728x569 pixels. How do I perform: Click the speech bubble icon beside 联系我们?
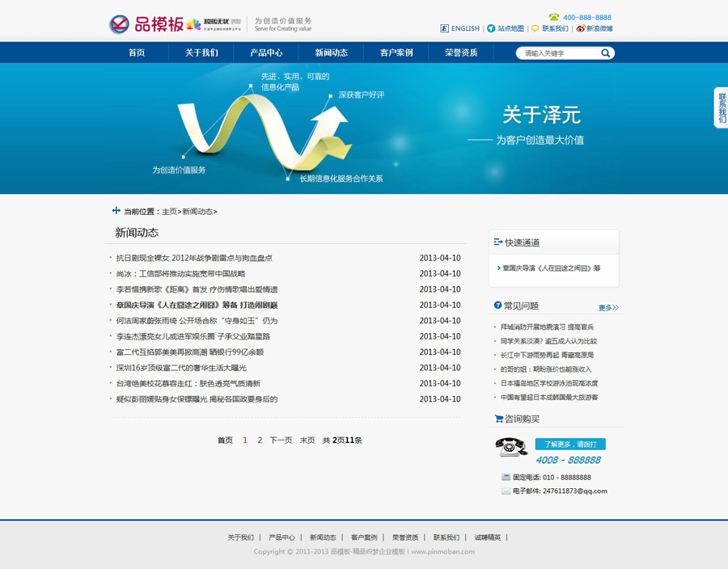click(535, 28)
